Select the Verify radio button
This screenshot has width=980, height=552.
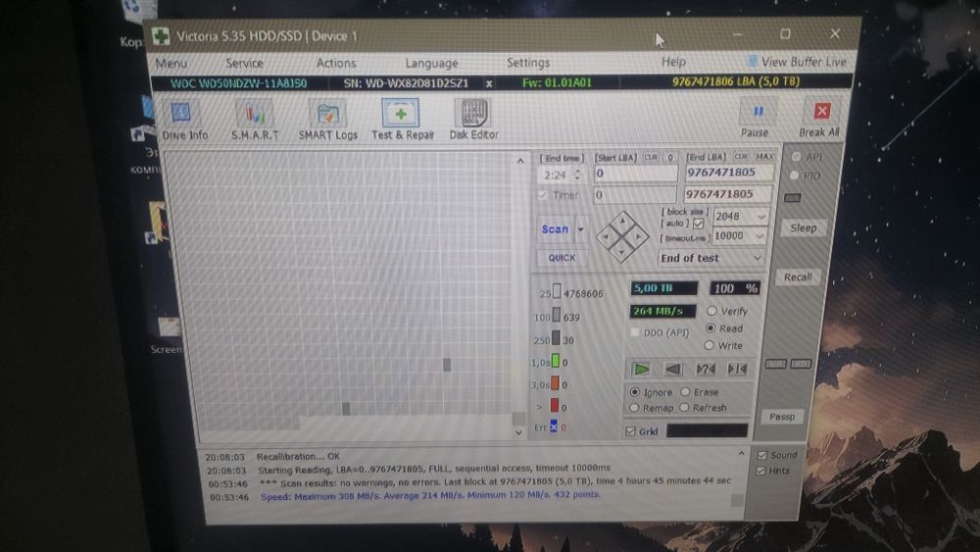[711, 311]
